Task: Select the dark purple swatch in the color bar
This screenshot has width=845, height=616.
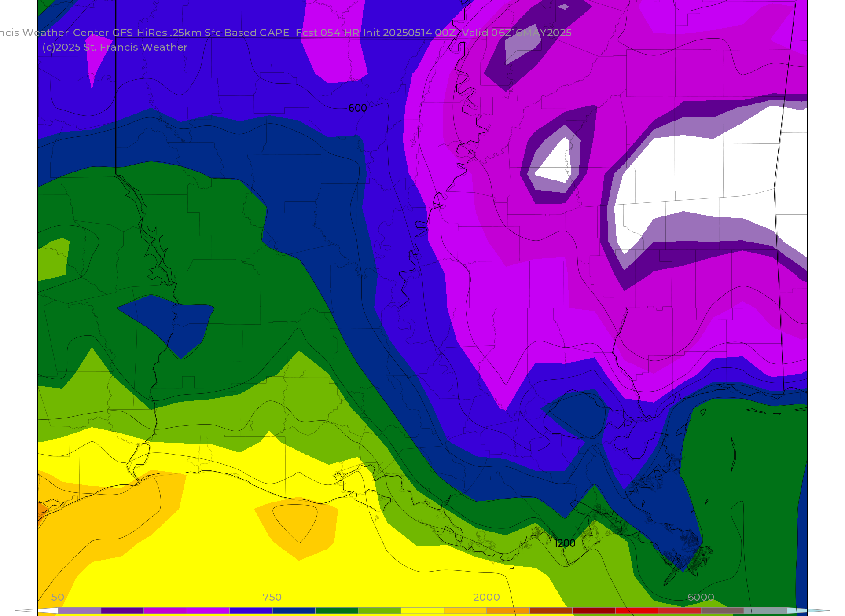Action: click(122, 611)
